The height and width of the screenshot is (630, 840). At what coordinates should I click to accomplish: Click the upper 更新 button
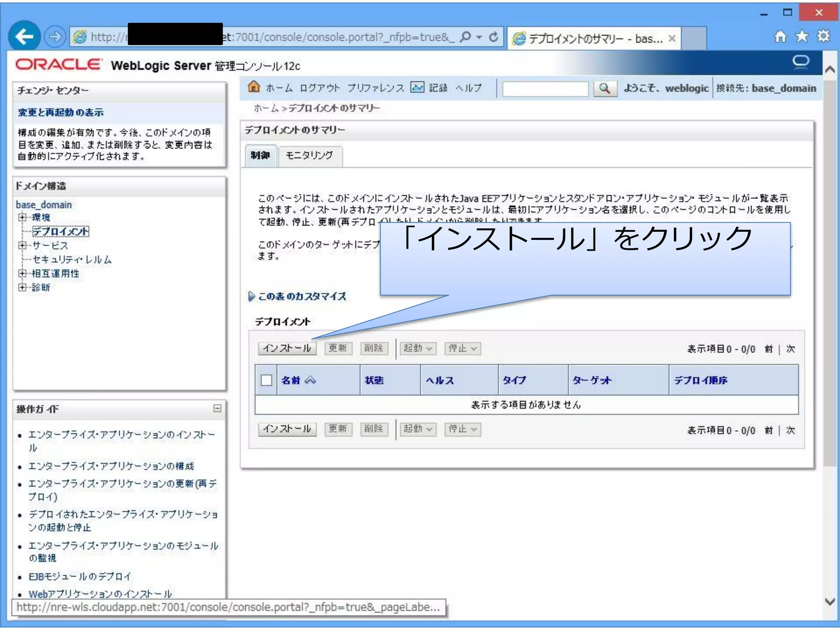click(x=338, y=348)
